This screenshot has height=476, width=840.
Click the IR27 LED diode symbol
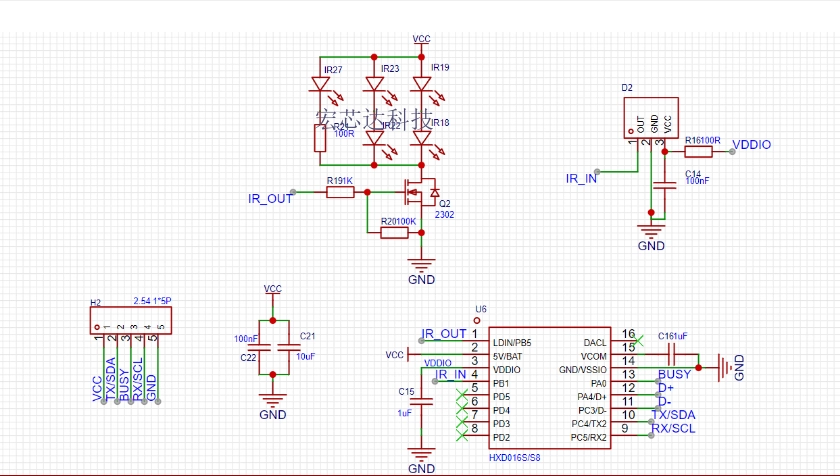[321, 84]
